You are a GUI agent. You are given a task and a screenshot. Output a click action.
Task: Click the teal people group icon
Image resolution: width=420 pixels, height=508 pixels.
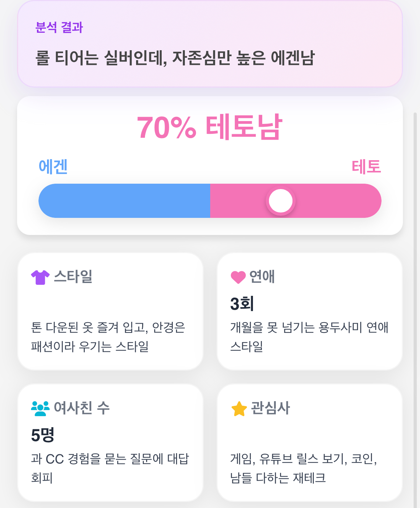point(40,408)
